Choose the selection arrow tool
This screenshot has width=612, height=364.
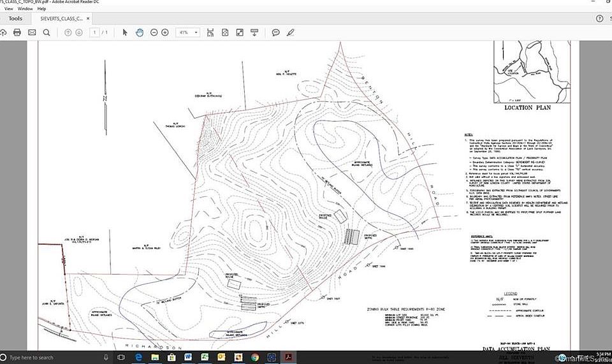(x=125, y=33)
